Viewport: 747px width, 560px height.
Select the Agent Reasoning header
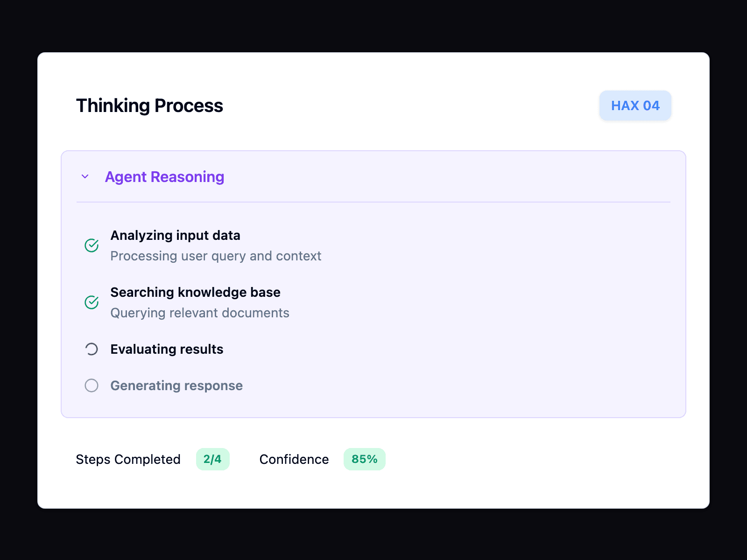[164, 177]
